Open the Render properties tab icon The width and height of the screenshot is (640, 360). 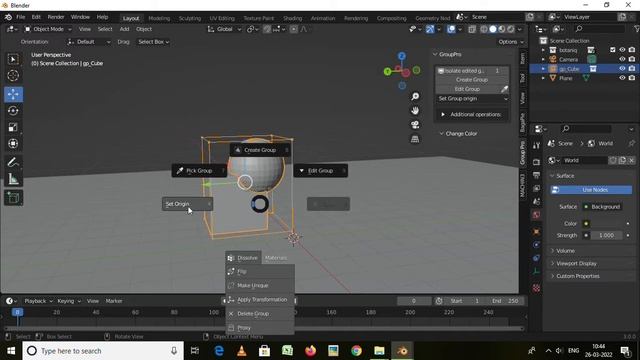(x=536, y=162)
